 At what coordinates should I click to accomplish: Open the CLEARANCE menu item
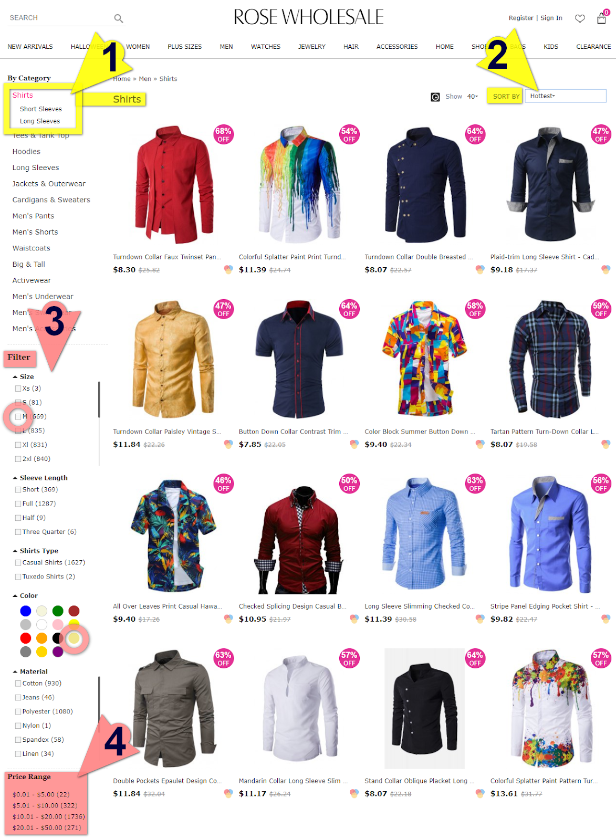593,47
